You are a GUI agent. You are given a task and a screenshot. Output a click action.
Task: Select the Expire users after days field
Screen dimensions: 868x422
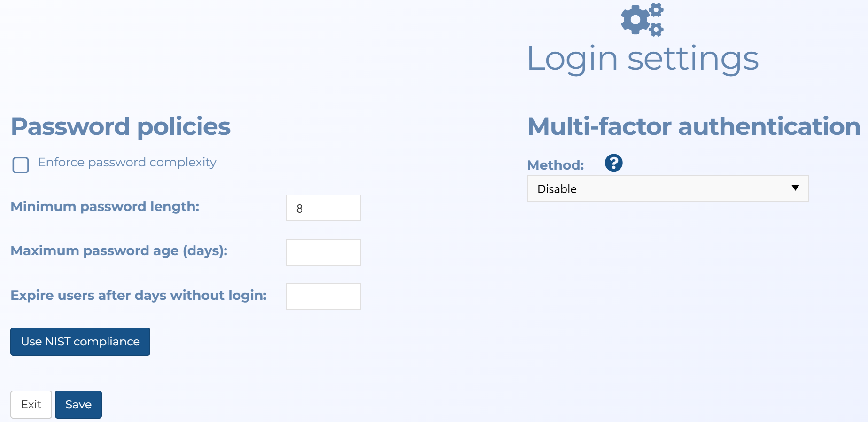[x=324, y=297]
